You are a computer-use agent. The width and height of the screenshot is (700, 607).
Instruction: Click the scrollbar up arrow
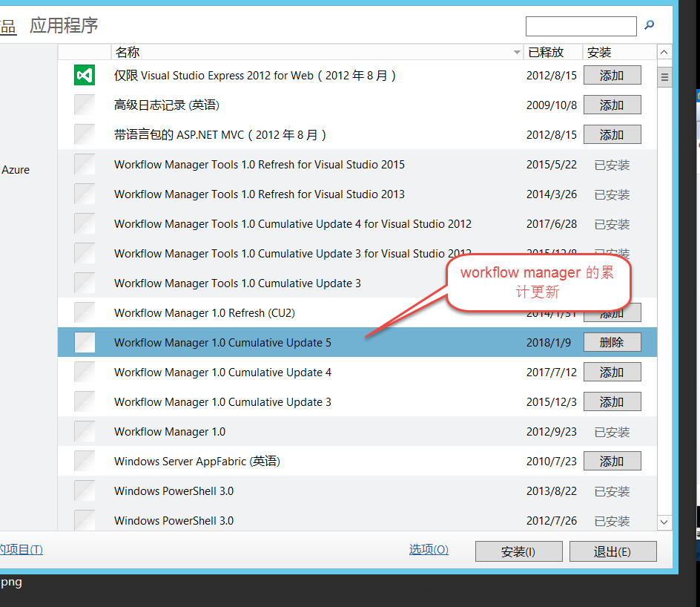coord(664,52)
